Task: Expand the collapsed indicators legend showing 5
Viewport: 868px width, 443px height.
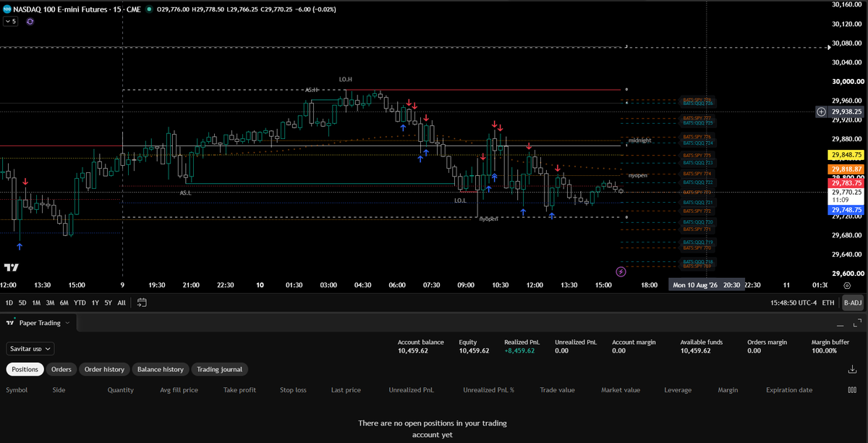Action: (x=11, y=22)
